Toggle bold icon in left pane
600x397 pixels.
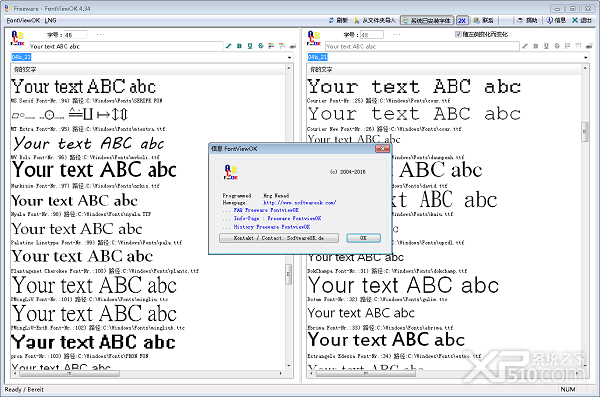pos(239,46)
